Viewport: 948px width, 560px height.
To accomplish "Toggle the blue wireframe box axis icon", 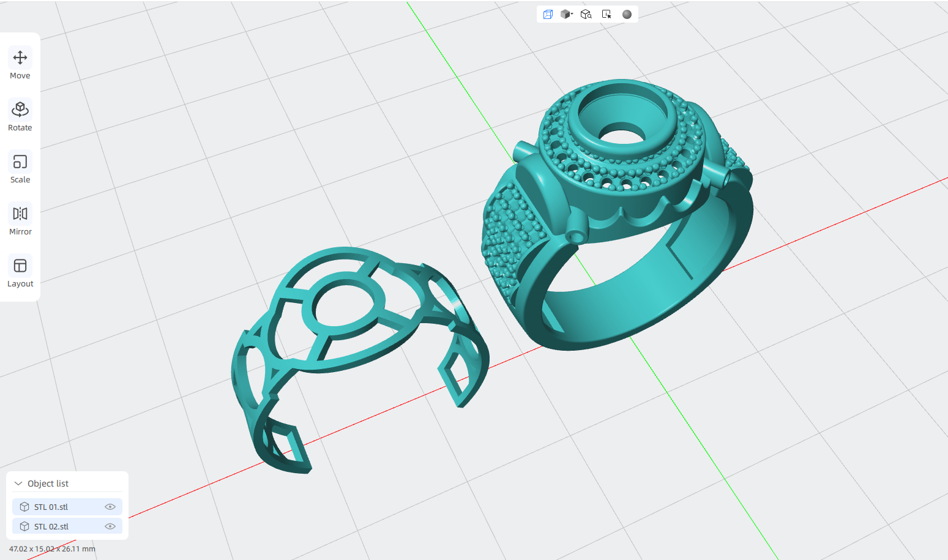I will (548, 14).
